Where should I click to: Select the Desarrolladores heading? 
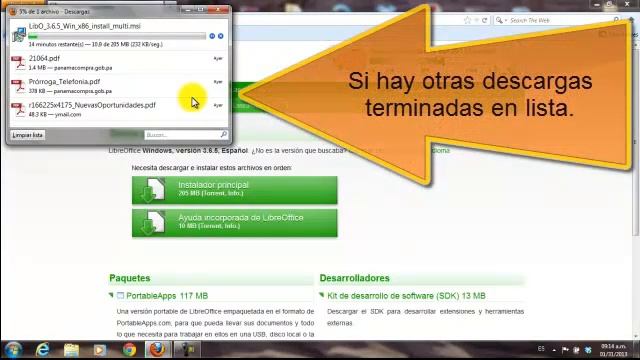(354, 278)
